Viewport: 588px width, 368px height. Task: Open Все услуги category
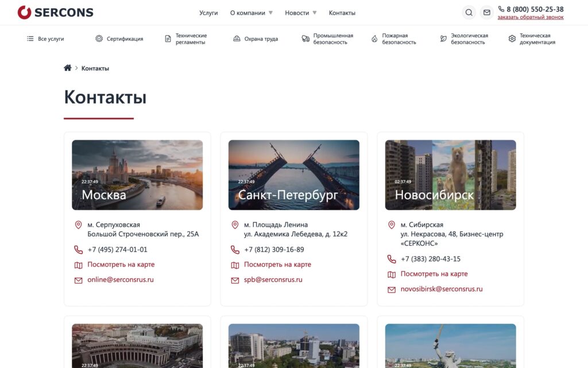[51, 39]
